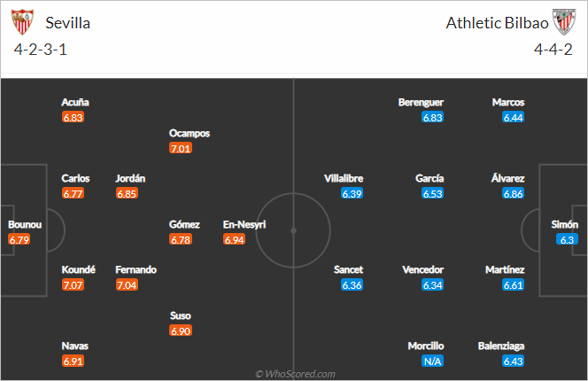Click the Athletic Bilbao club crest icon
Screen dimensions: 588x381
click(563, 22)
